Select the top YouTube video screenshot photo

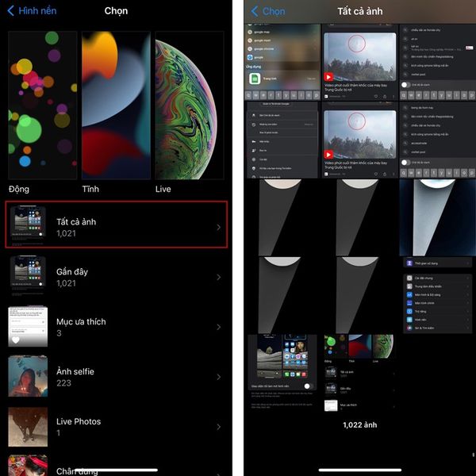(x=359, y=62)
